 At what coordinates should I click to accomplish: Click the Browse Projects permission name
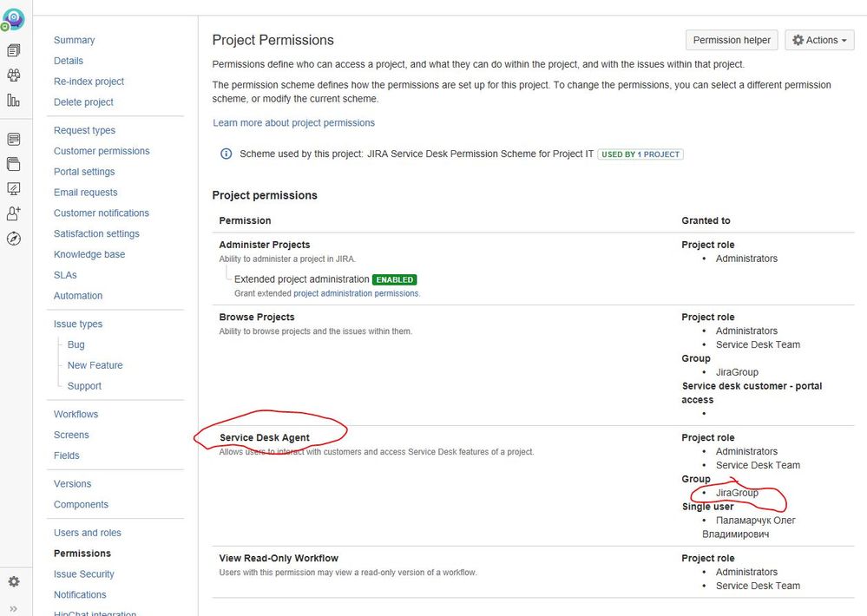(257, 317)
